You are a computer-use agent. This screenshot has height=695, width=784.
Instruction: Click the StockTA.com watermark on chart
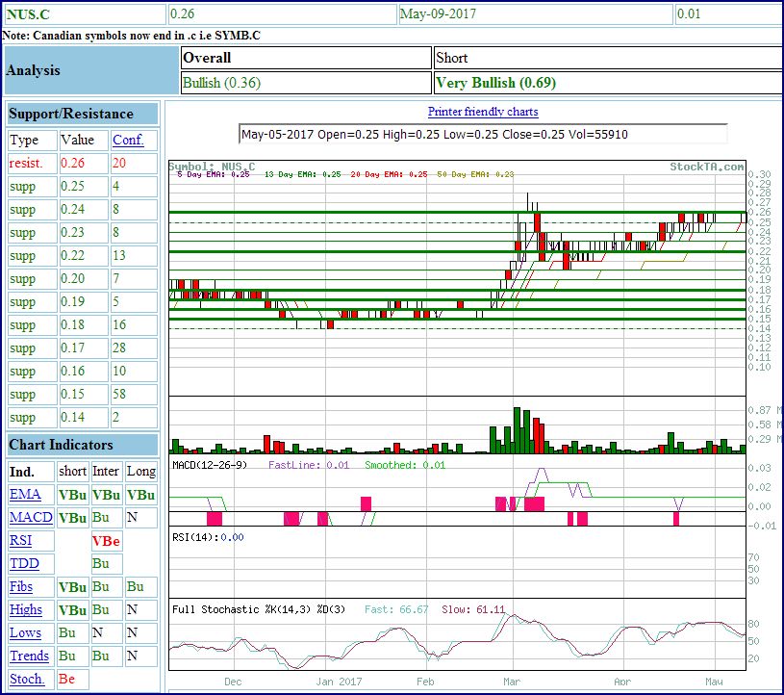706,167
